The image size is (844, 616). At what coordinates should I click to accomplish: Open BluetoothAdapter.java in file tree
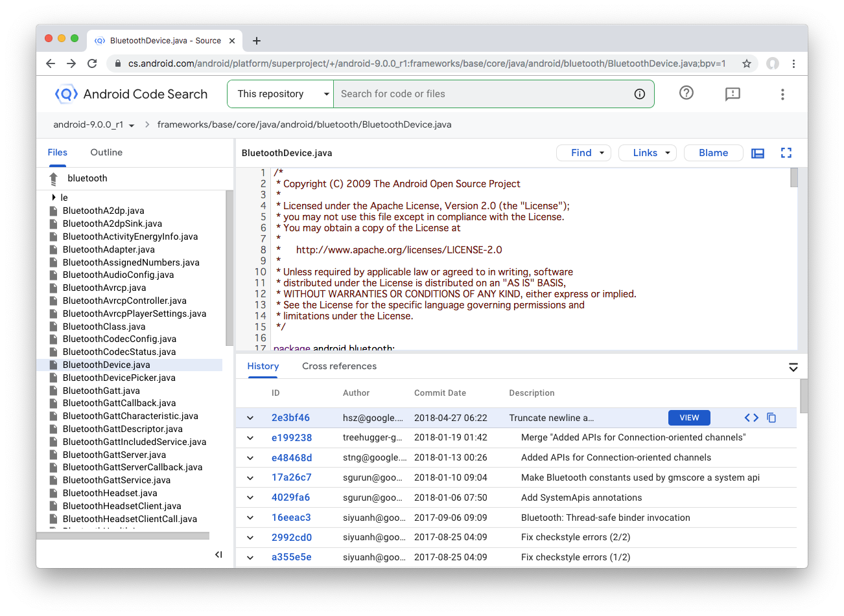[109, 249]
